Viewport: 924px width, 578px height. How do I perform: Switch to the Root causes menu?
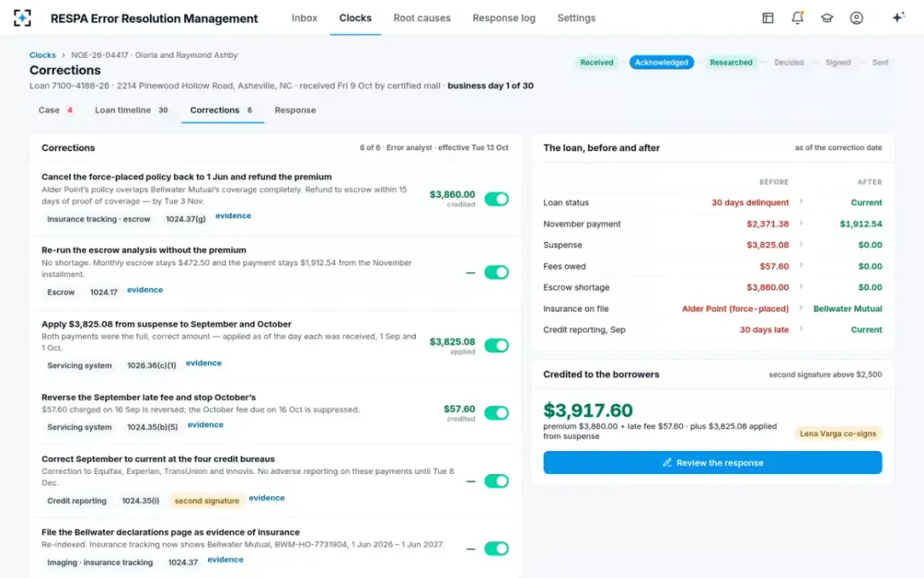[422, 18]
